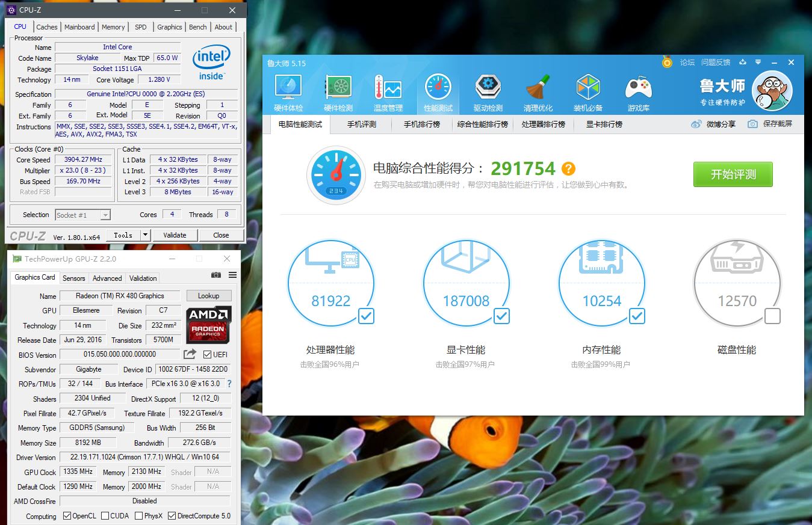812x525 pixels.
Task: Click the graphics card performance circle showing 187008
Action: pos(466,283)
